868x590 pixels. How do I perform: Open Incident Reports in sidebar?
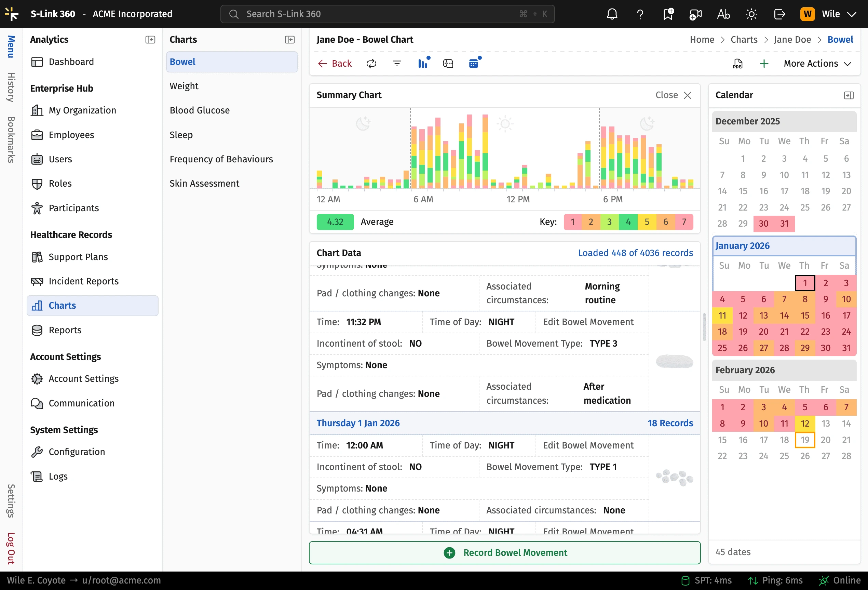pos(83,281)
